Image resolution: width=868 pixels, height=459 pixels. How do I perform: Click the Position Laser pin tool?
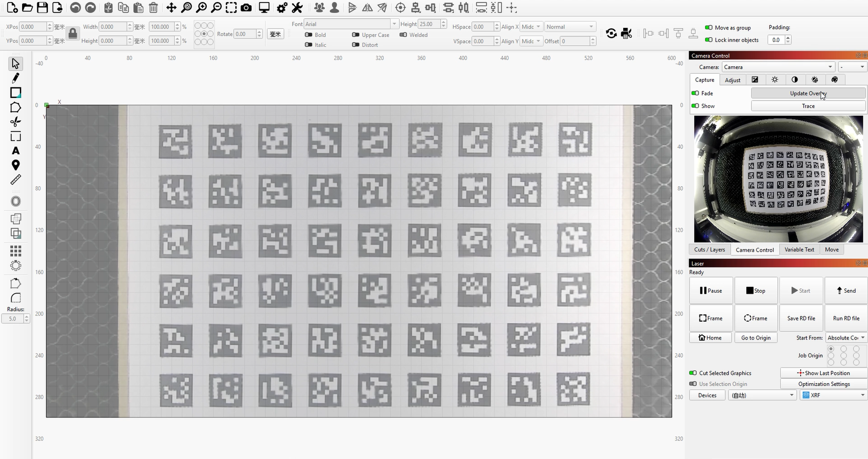coord(15,165)
